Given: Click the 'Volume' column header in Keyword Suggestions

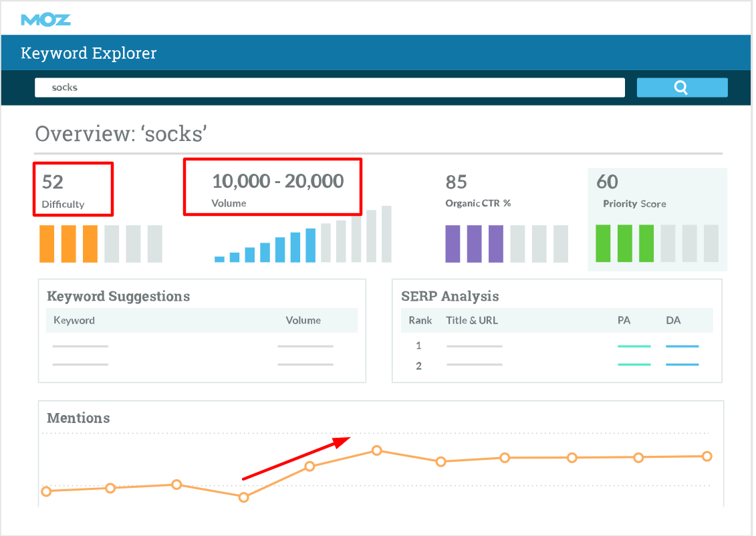Looking at the screenshot, I should click(303, 321).
